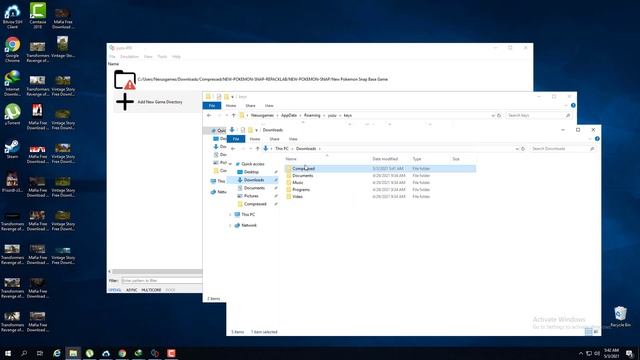Open the Share ribbon tab in Downloads window
This screenshot has width=640, height=360.
[x=274, y=139]
